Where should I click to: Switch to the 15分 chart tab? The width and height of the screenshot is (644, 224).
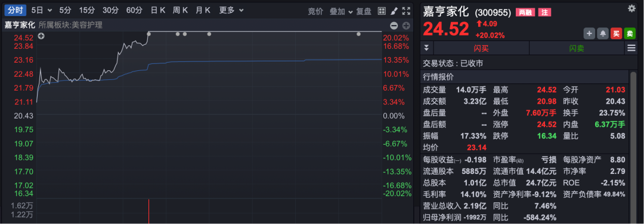click(x=86, y=10)
